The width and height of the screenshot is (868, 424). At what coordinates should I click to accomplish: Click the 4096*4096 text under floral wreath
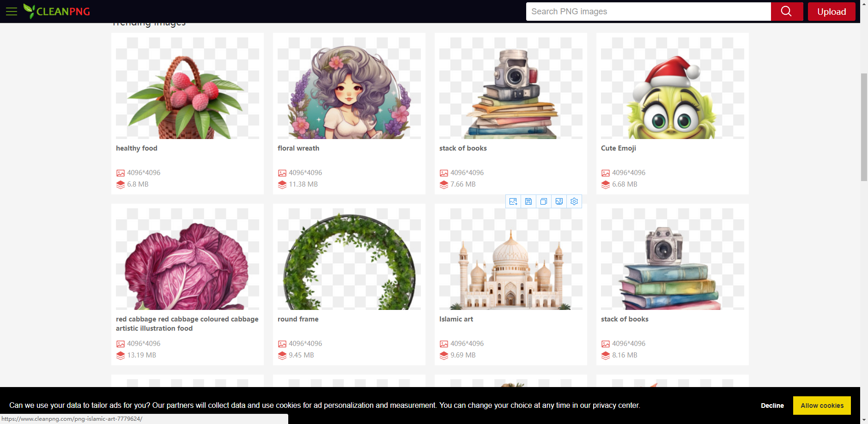[305, 173]
